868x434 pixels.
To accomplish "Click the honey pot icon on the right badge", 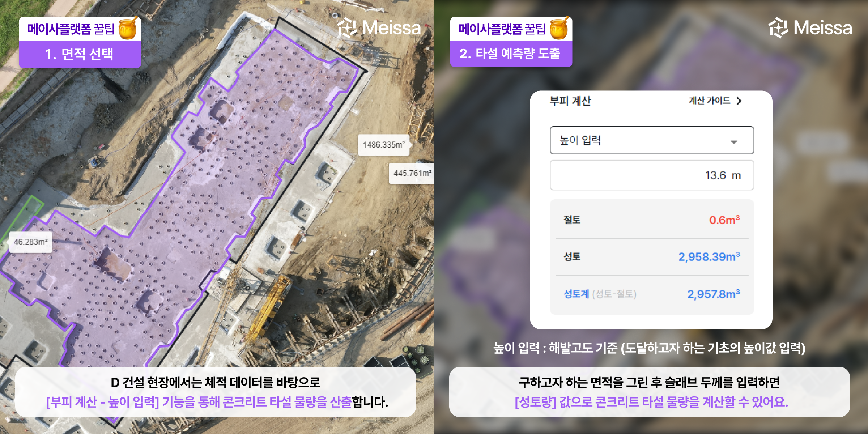I will (x=559, y=28).
